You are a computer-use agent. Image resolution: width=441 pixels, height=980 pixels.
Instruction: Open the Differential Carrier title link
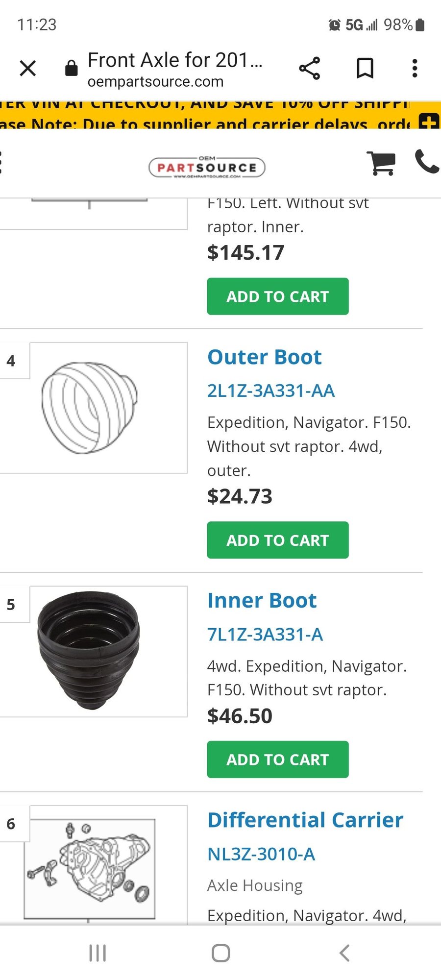(305, 820)
